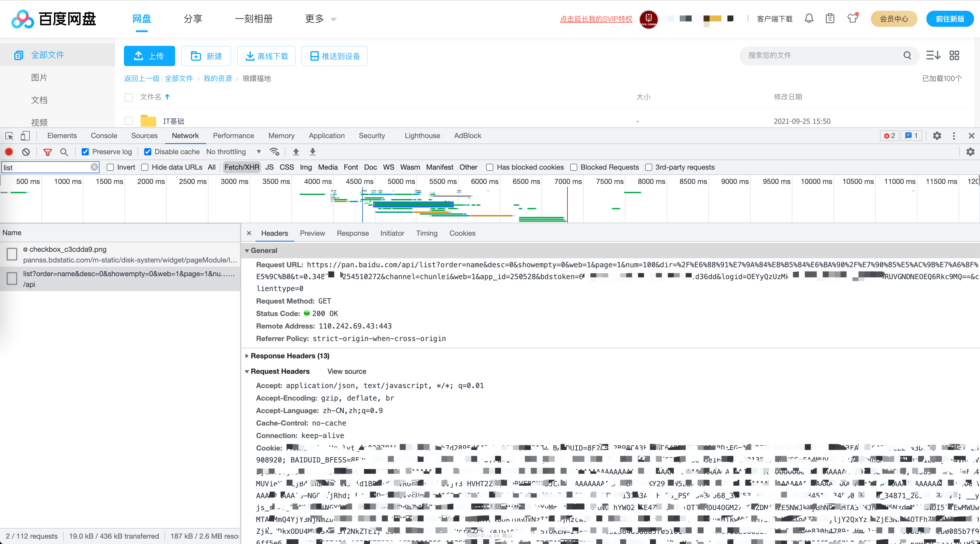Enable the Hide data URLs checkbox

[x=145, y=167]
